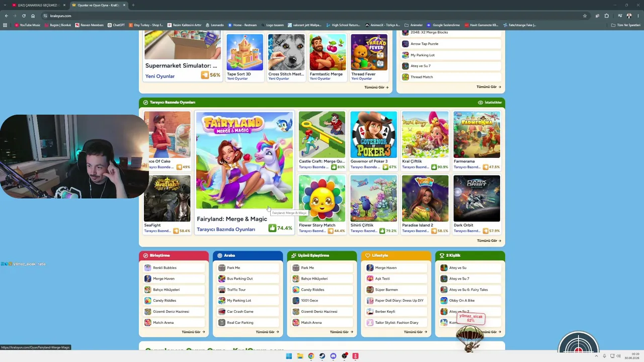Screen dimensions: 644x362
Task: Open the Tüm Yer İşaretleri bookmarks folder
Action: 626,25
